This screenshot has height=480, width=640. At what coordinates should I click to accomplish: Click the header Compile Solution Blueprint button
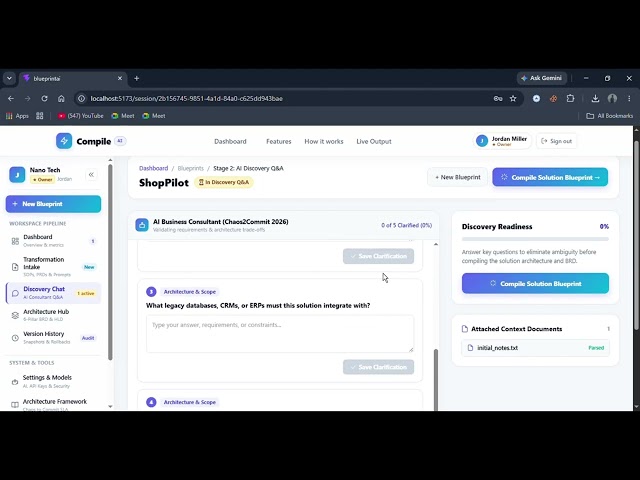click(550, 177)
